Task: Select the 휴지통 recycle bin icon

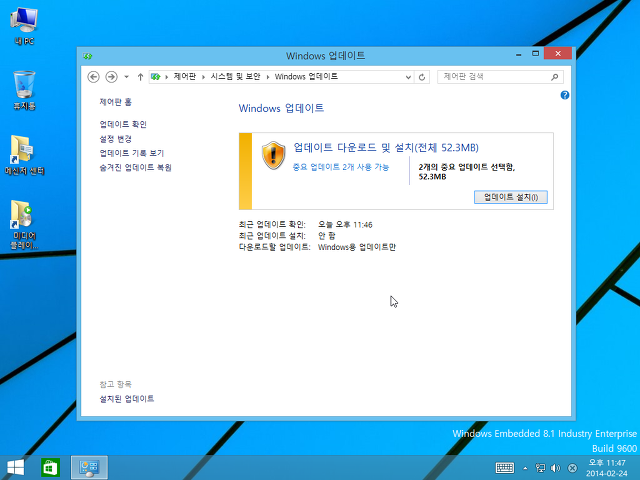Action: point(24,90)
